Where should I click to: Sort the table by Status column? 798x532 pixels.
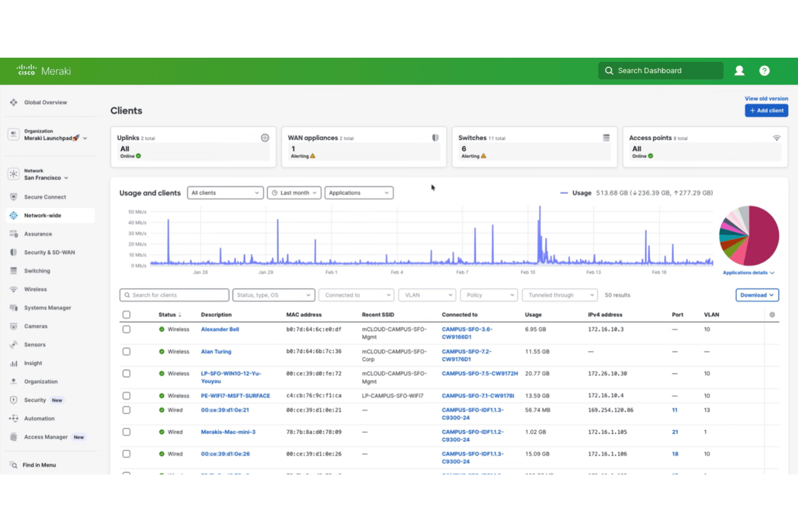170,315
